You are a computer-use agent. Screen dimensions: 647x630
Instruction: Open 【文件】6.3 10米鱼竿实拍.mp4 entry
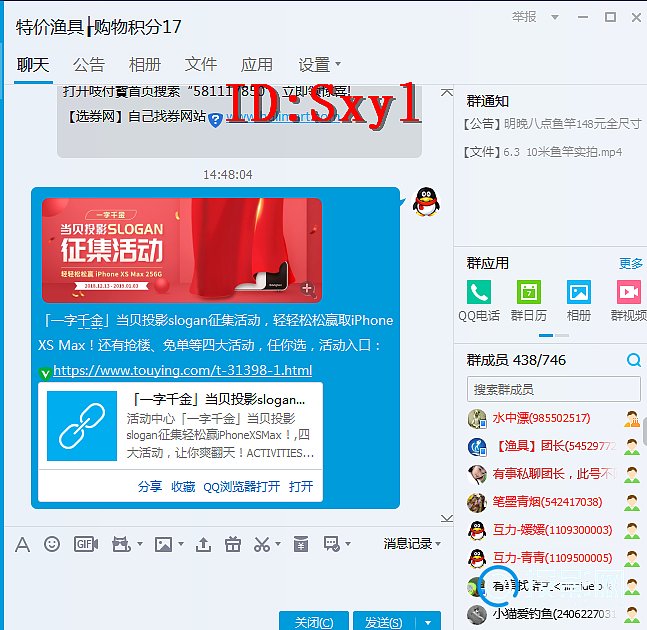(x=543, y=152)
